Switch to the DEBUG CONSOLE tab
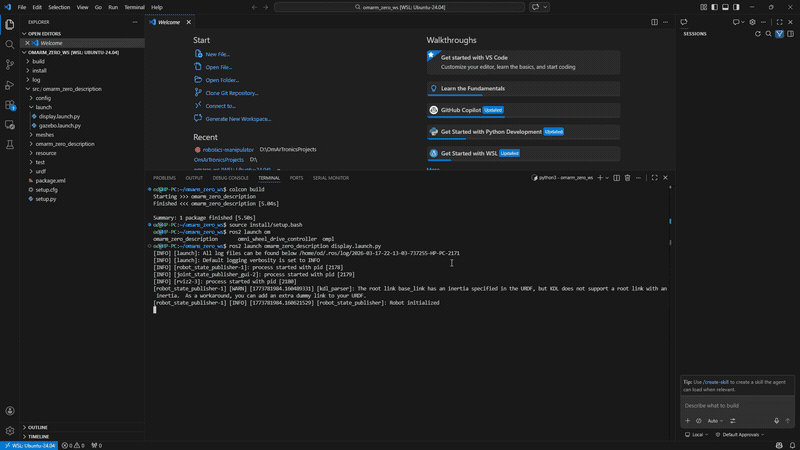The image size is (800, 450). tap(231, 178)
